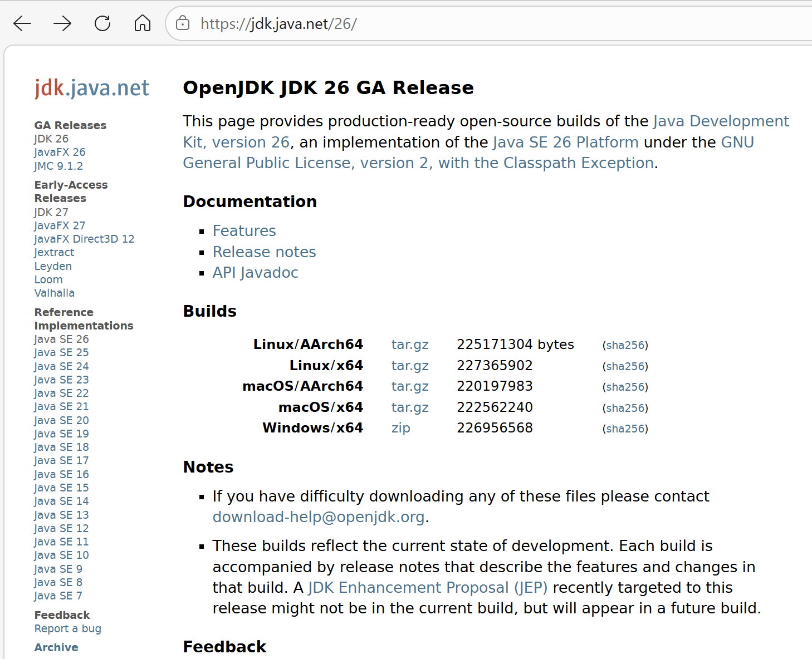Viewport: 812px width, 659px height.
Task: Email download-help@openjdk.org via the link
Action: [319, 517]
